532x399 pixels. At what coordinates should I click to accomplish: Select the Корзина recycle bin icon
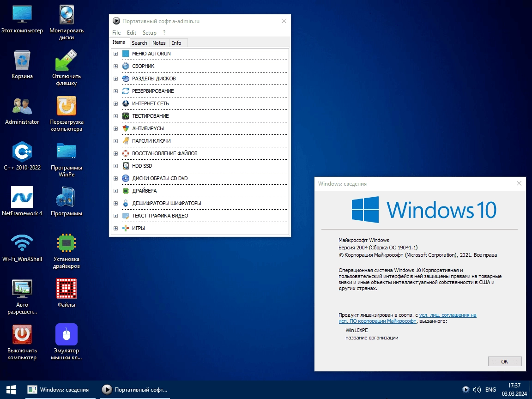point(22,65)
